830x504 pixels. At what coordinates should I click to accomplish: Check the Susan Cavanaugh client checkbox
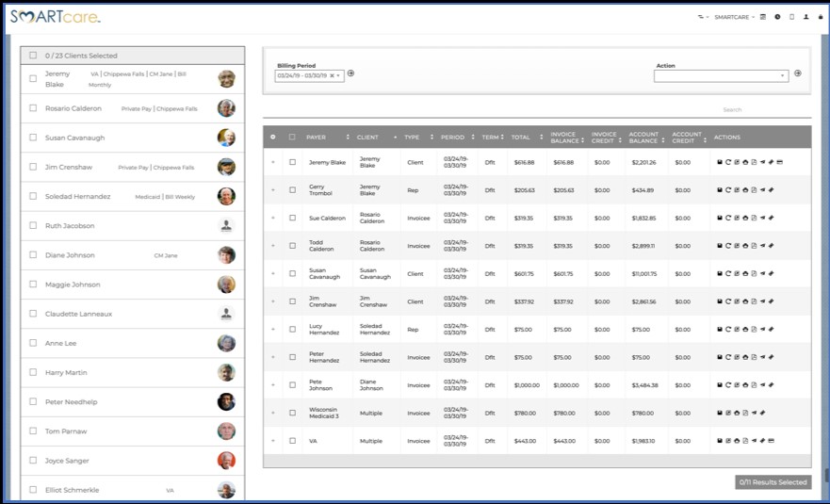[33, 138]
